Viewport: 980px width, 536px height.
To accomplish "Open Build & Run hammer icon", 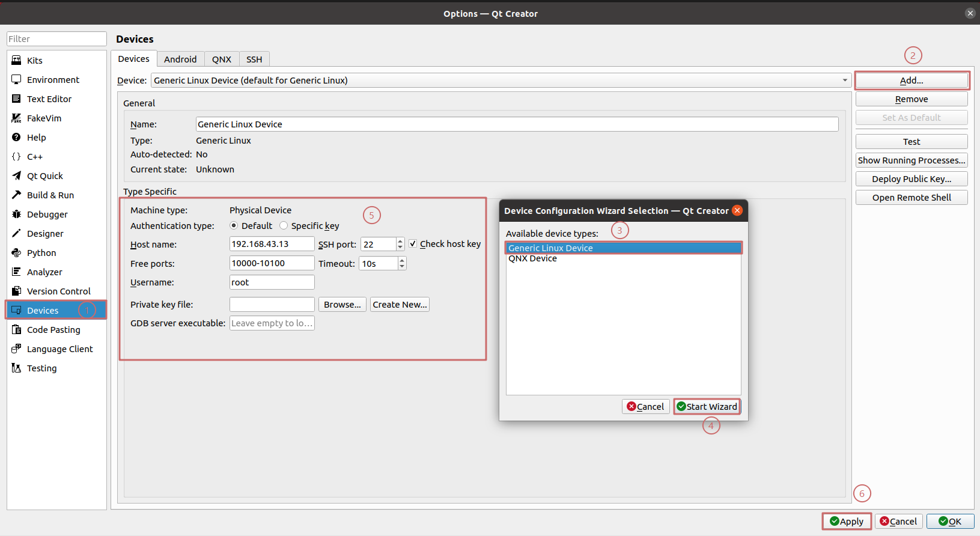I will pos(16,195).
